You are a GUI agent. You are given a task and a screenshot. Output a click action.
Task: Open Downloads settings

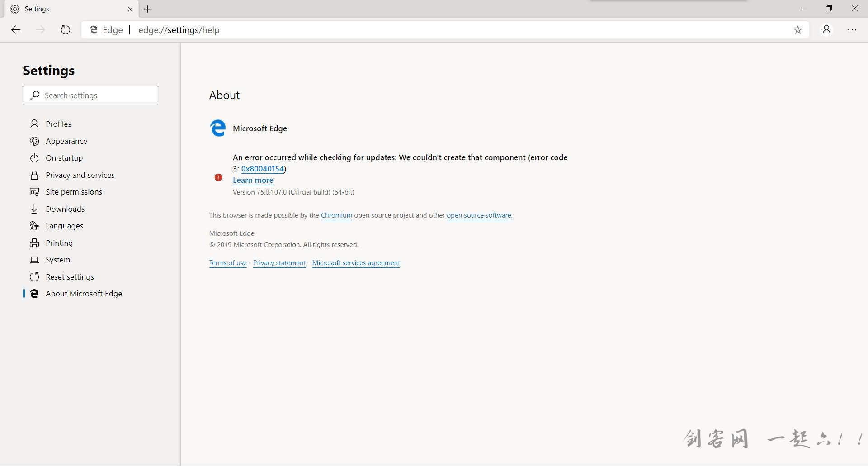click(x=65, y=209)
